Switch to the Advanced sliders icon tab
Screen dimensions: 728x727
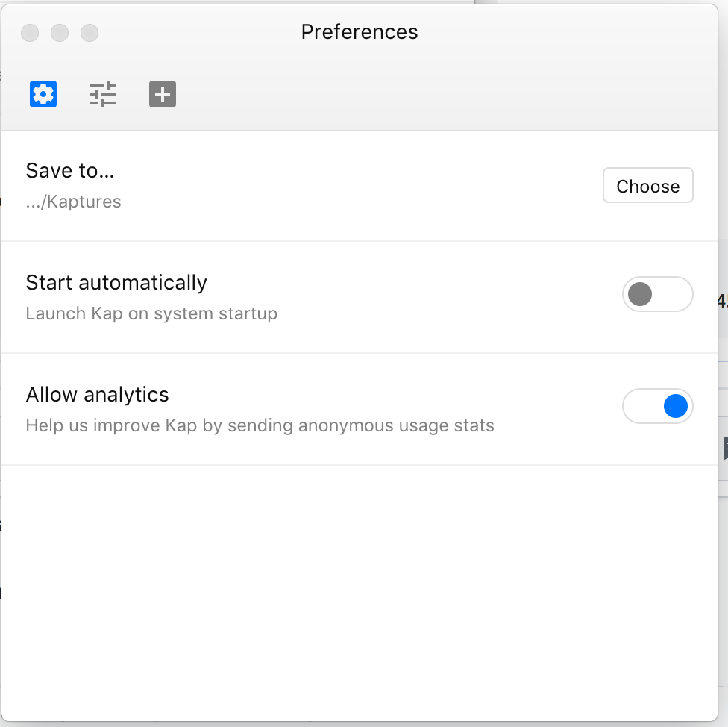tap(103, 94)
